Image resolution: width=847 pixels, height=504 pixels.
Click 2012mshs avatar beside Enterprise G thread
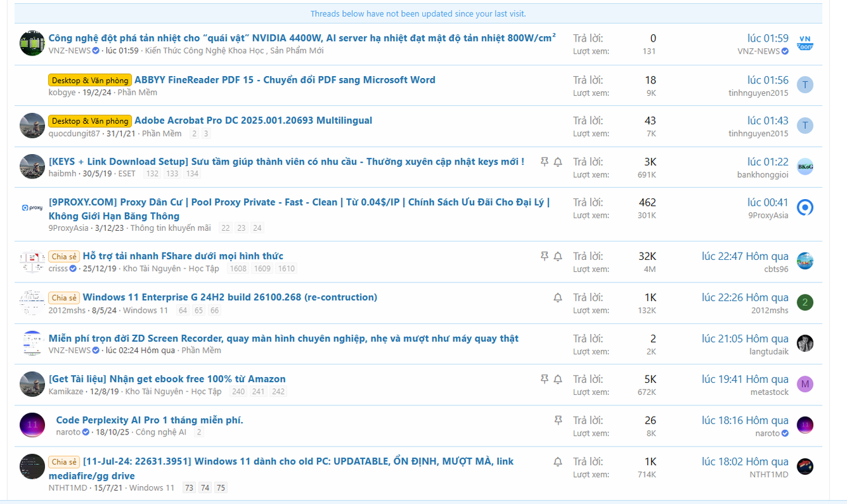tap(32, 303)
